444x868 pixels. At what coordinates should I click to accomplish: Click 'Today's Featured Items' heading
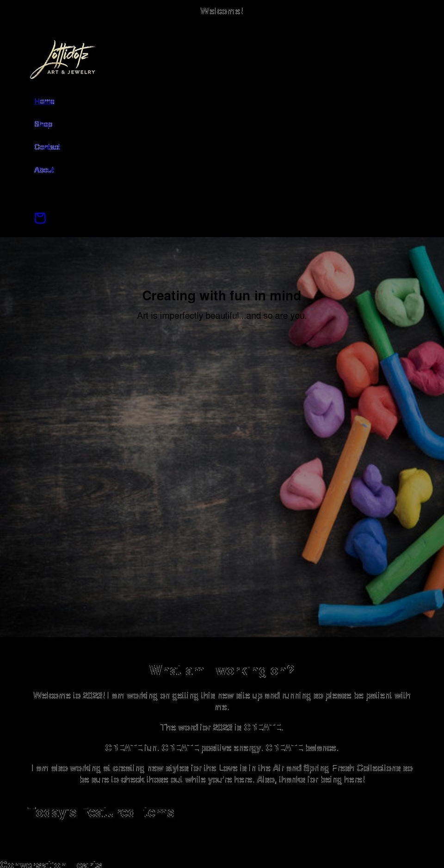point(101,812)
